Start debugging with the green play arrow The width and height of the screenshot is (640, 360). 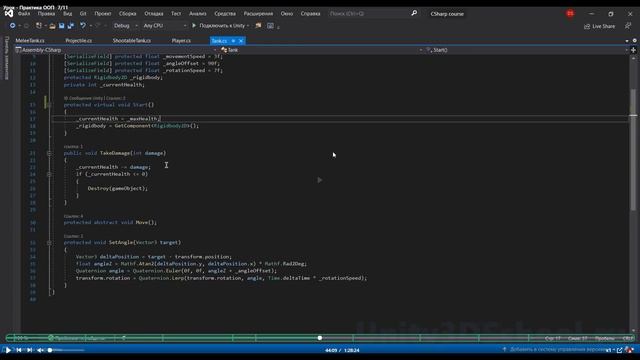click(x=194, y=25)
